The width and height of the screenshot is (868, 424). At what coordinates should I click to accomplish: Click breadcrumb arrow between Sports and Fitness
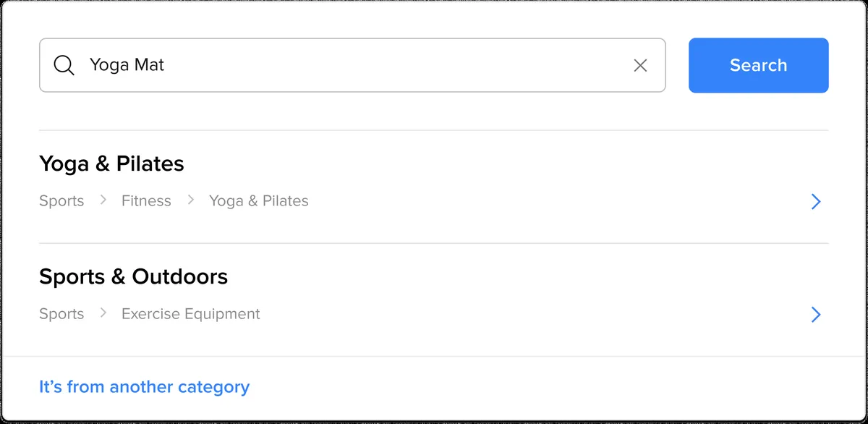click(x=103, y=200)
